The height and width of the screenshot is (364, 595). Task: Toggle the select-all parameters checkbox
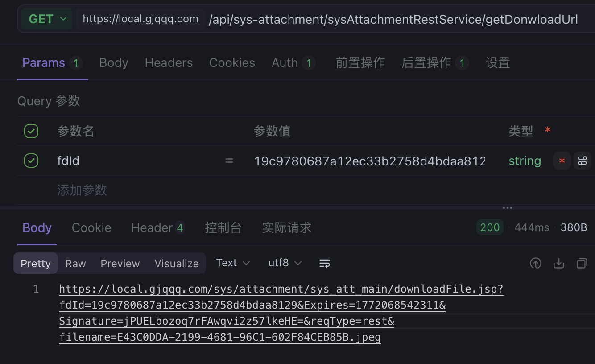tap(31, 132)
